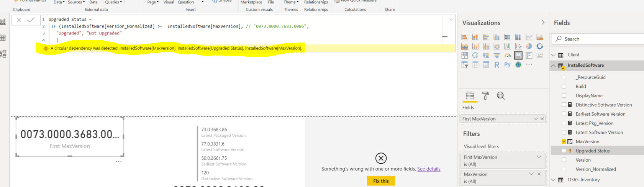Image resolution: width=644 pixels, height=187 pixels.
Task: Check the Latest Pkg_Version measure
Action: pyautogui.click(x=564, y=123)
